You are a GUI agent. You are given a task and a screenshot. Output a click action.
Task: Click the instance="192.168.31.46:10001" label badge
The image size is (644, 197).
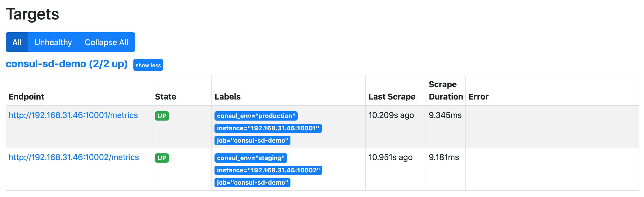[268, 128]
